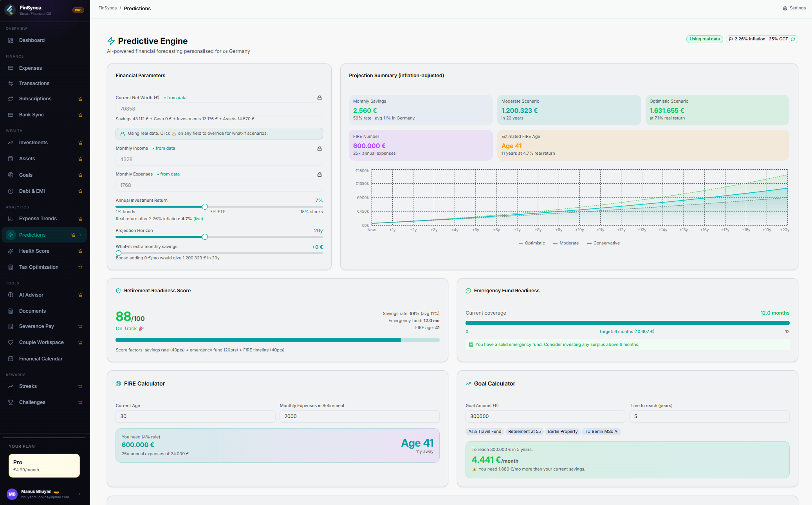This screenshot has height=505, width=812.
Task: Click the FinSynca logo icon
Action: point(10,10)
